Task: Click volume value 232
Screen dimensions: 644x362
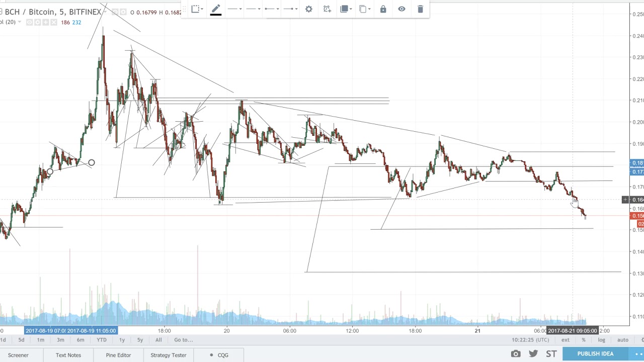Action: pyautogui.click(x=76, y=22)
